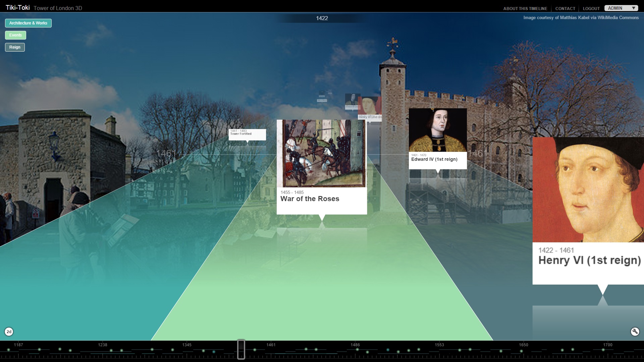Image resolution: width=644 pixels, height=362 pixels.
Task: Open the large Henry VI portrait image
Action: pos(588,190)
